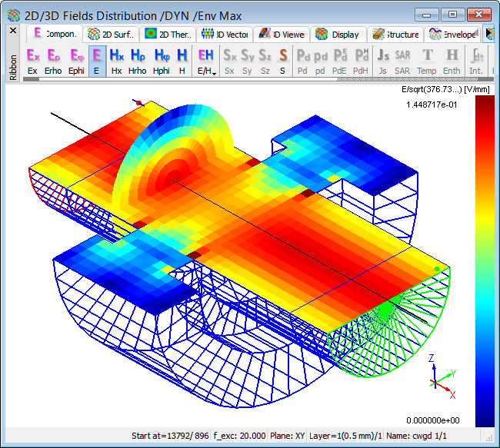Open the 3D Vector tab

pos(223,35)
